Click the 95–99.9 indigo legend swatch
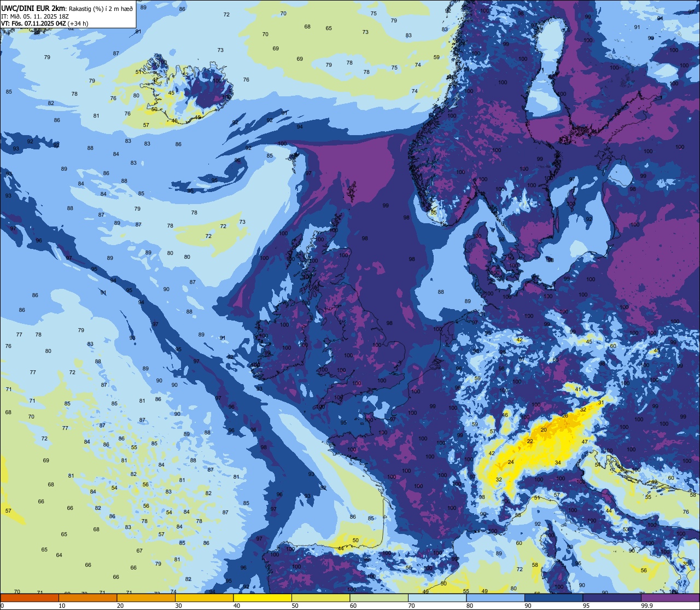 pyautogui.click(x=612, y=597)
